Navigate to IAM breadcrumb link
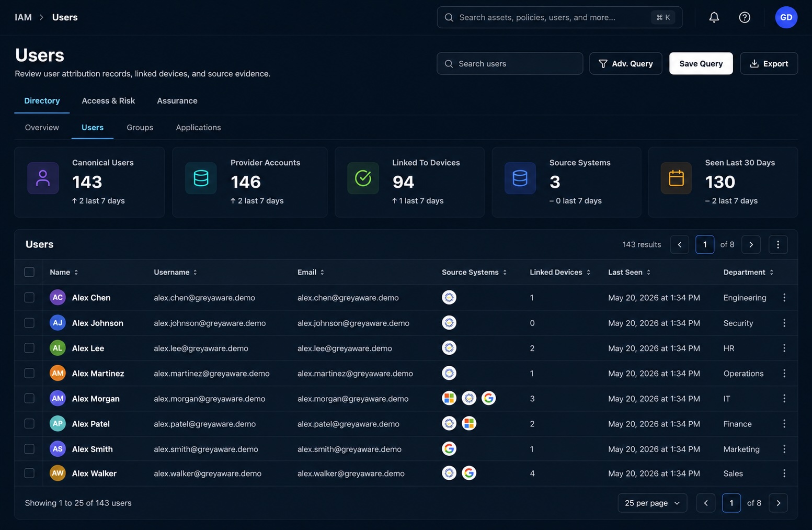This screenshot has height=530, width=812. pyautogui.click(x=23, y=17)
